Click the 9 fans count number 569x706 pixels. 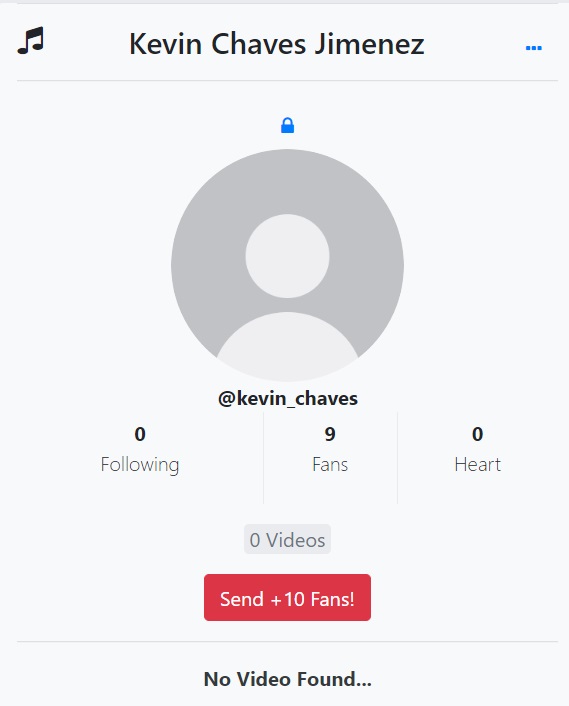[330, 434]
